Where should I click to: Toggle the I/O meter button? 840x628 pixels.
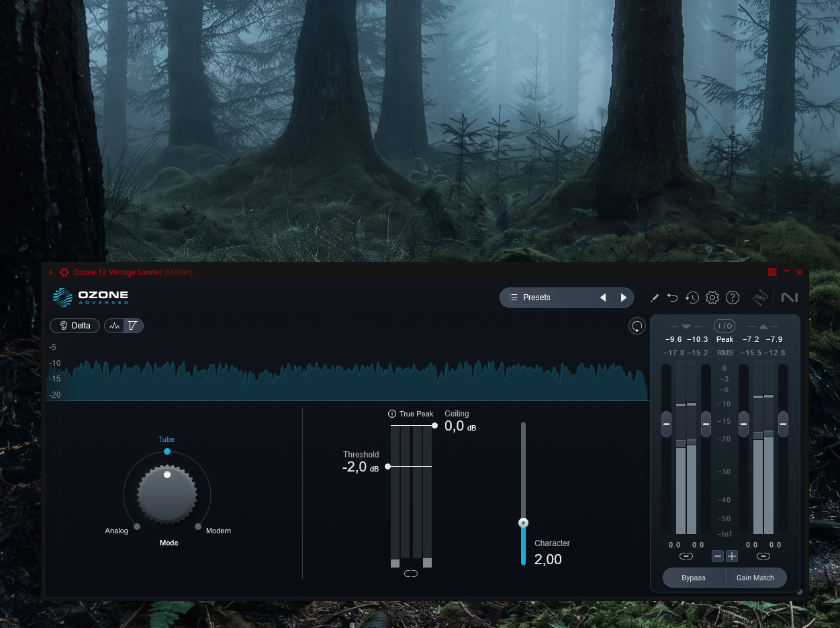coord(725,326)
